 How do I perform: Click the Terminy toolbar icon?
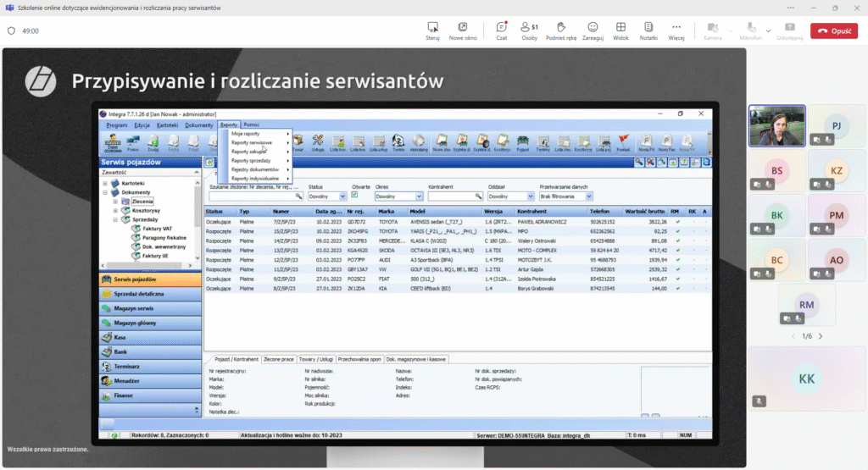[543, 143]
